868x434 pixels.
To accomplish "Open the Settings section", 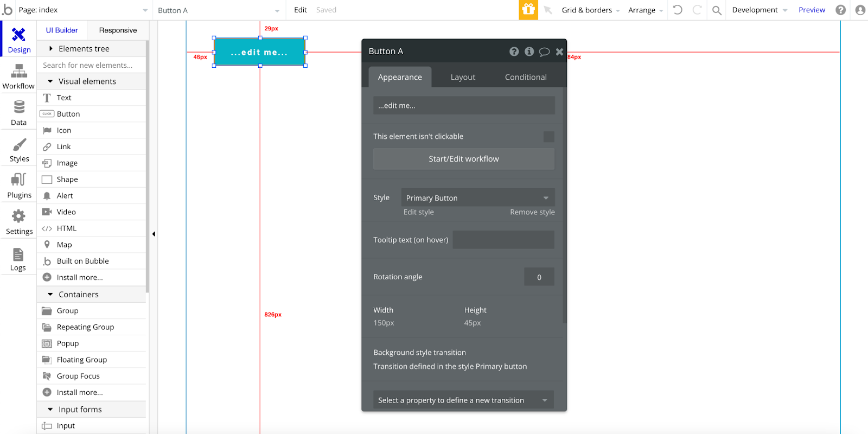I will click(x=18, y=222).
